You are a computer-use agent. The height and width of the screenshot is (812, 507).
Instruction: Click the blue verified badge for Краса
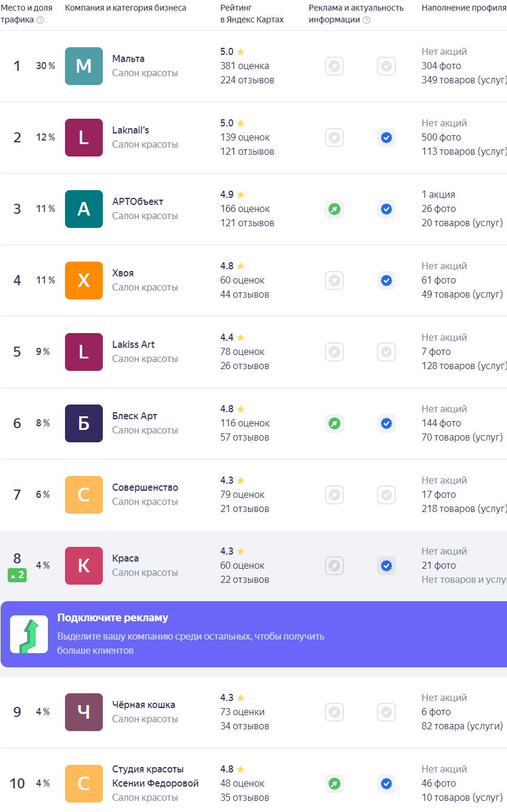tap(386, 566)
